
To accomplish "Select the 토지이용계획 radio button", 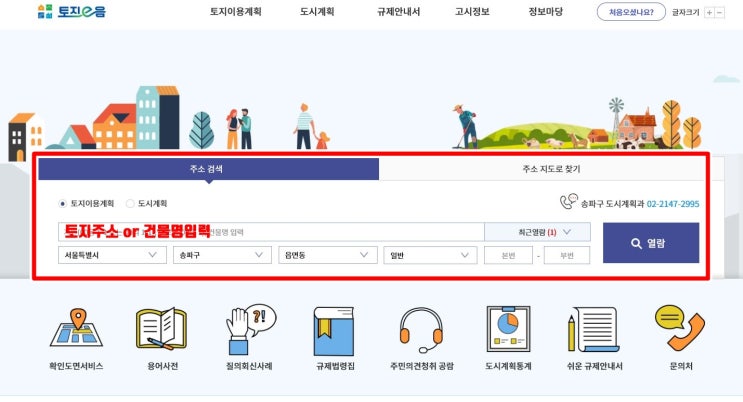I will [62, 203].
